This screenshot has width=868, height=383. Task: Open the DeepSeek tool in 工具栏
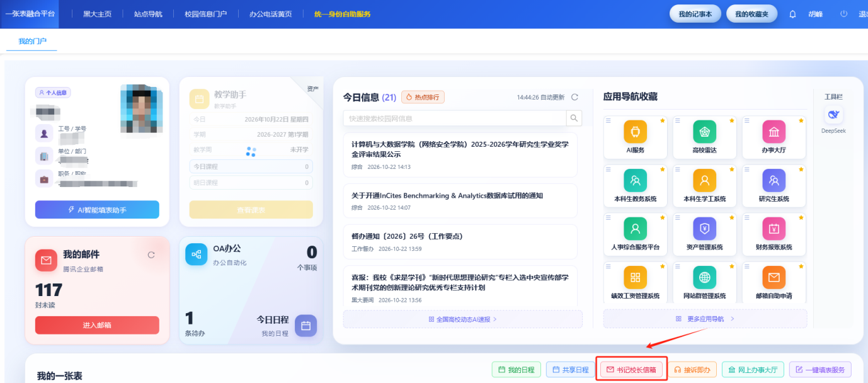(x=833, y=115)
